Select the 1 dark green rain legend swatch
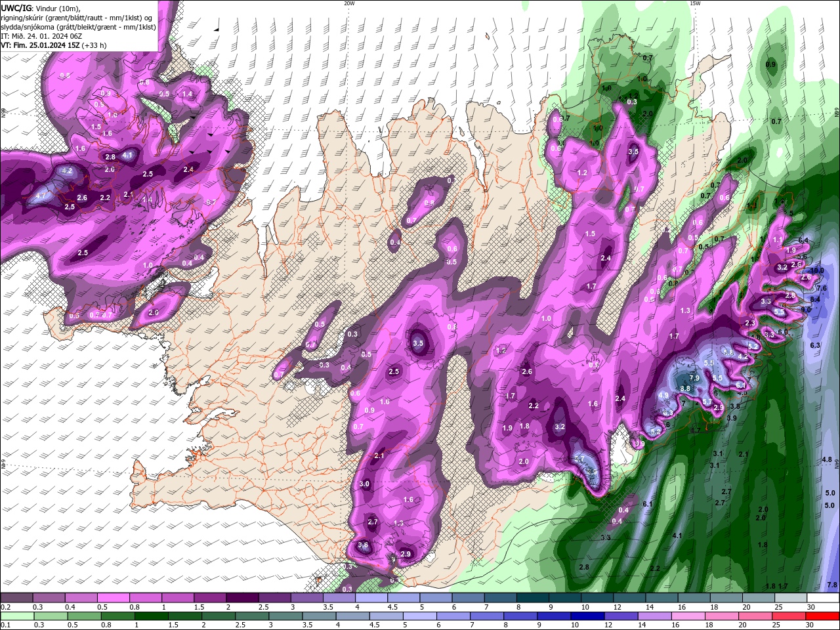 pyautogui.click(x=151, y=616)
